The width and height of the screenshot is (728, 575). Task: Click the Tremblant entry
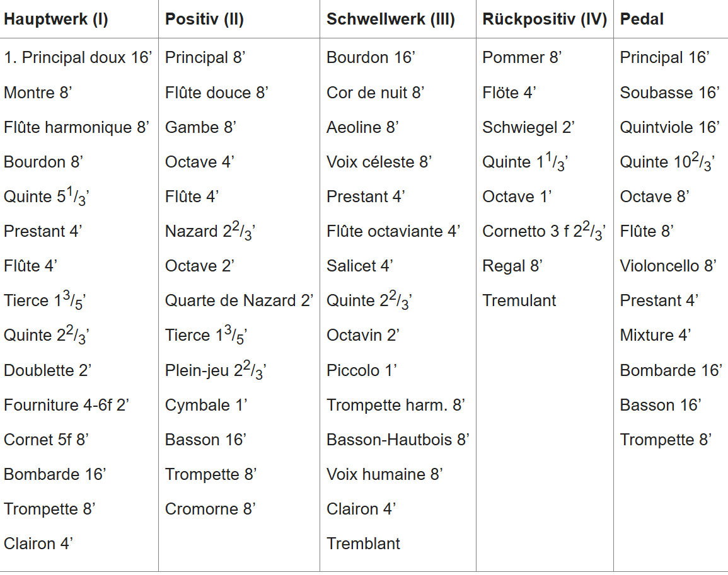(363, 544)
